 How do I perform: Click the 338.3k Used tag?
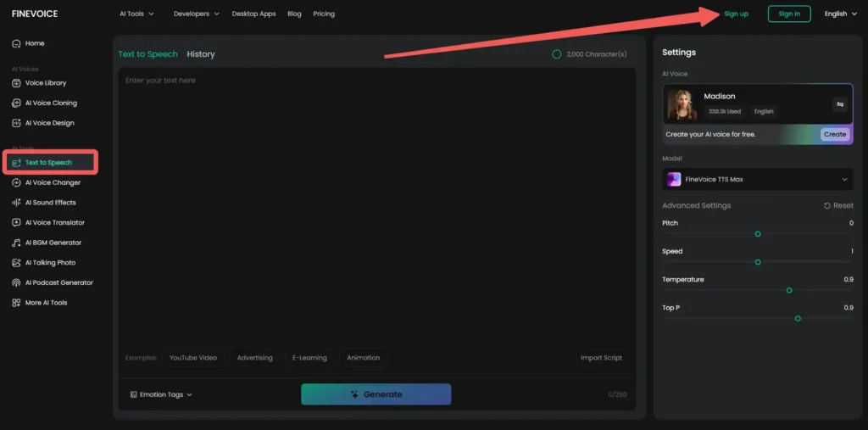(x=724, y=111)
